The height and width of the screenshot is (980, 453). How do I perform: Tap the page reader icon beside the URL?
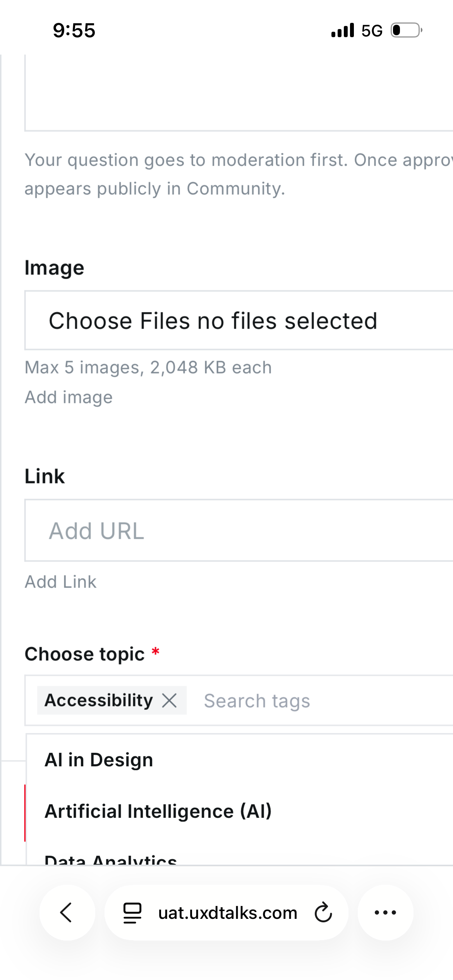132,913
